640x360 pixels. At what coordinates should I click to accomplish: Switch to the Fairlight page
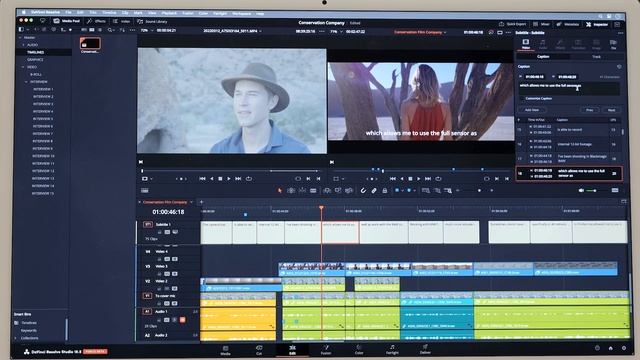click(392, 350)
